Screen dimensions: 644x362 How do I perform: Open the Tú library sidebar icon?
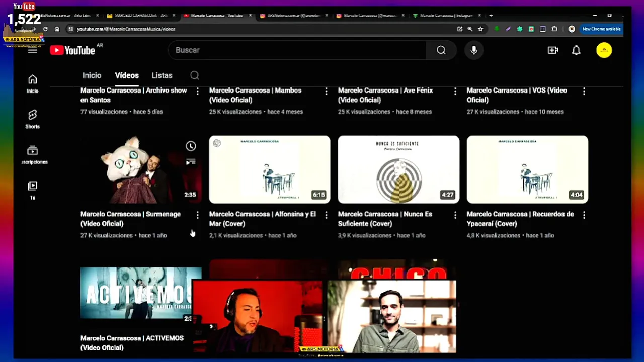(33, 191)
